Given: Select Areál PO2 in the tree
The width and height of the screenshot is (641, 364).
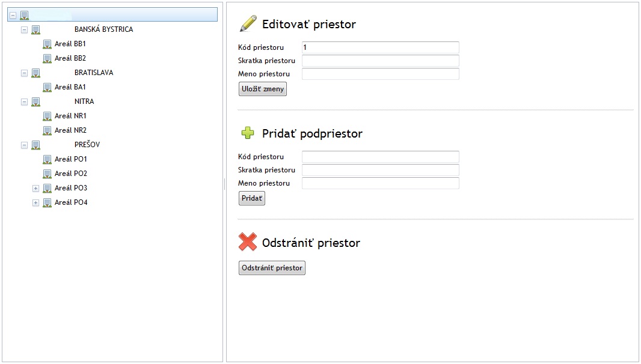Looking at the screenshot, I should click(x=71, y=174).
